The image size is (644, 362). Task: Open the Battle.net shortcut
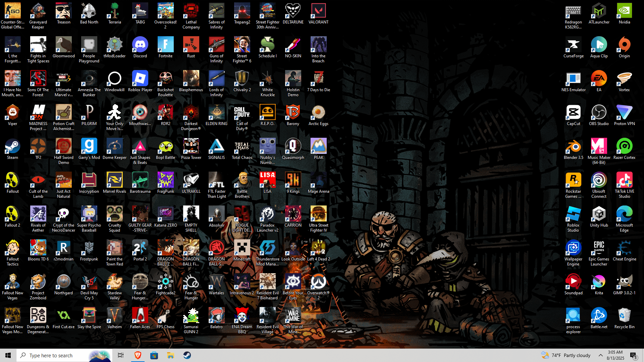point(599,318)
